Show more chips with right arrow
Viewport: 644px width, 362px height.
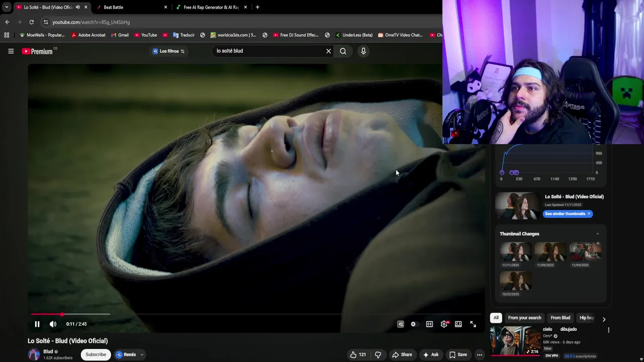[x=604, y=319]
